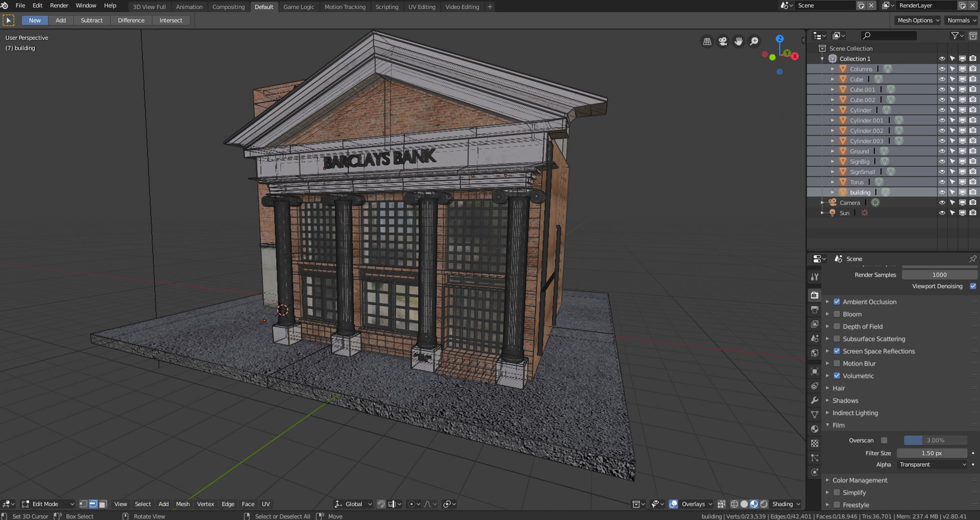Viewport: 980px width, 520px height.
Task: Open the Material properties tab icon
Action: tap(815, 429)
